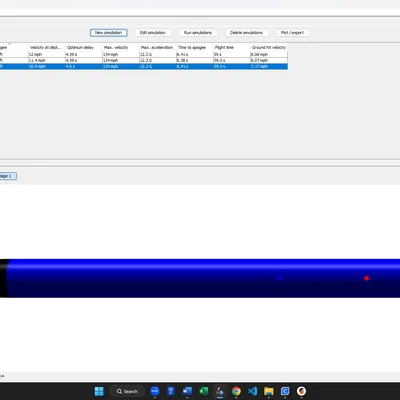Click the 8.07 mph ground hit cell
400x400 pixels.
coord(269,60)
